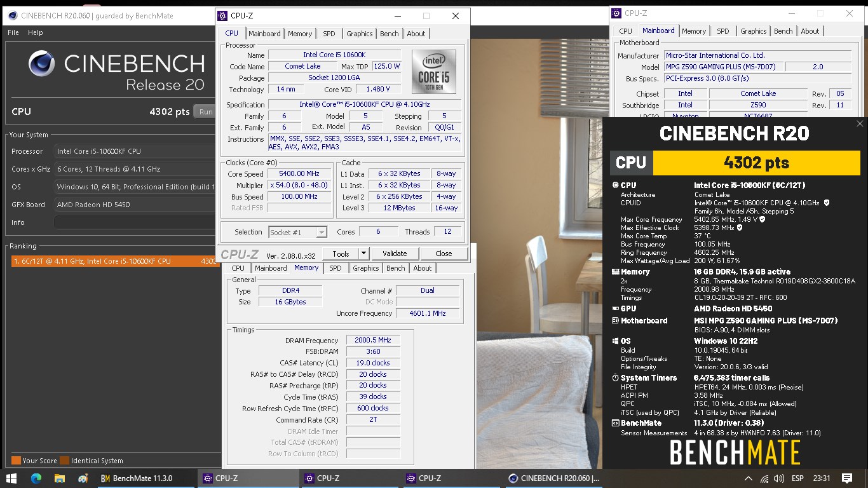The width and height of the screenshot is (868, 488).
Task: Close the BenchMate result overlay
Action: click(860, 124)
